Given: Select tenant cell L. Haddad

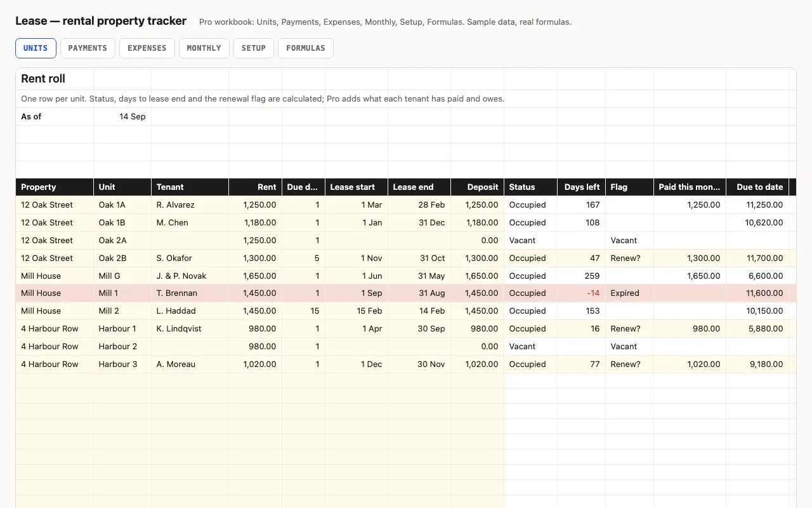Looking at the screenshot, I should point(190,311).
